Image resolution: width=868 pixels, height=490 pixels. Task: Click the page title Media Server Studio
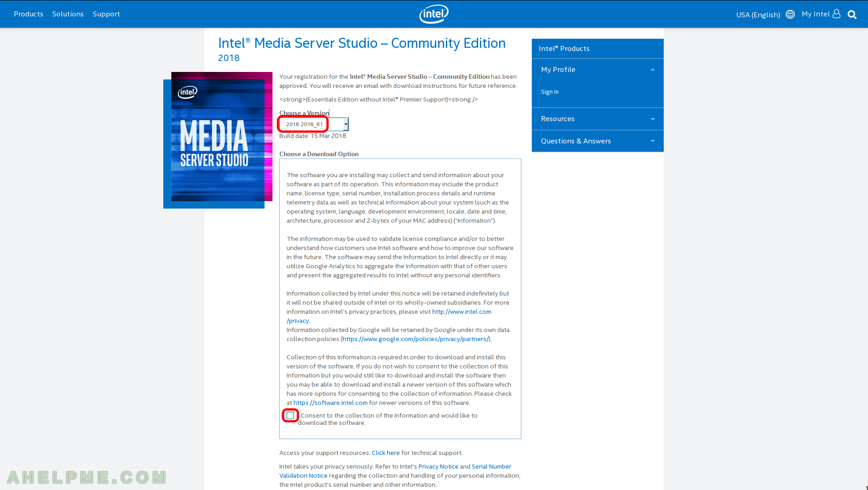[362, 43]
